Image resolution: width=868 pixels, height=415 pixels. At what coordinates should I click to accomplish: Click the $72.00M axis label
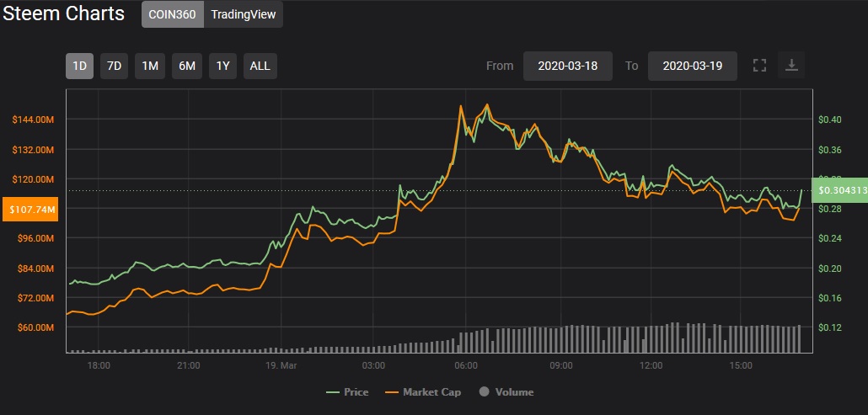point(36,298)
